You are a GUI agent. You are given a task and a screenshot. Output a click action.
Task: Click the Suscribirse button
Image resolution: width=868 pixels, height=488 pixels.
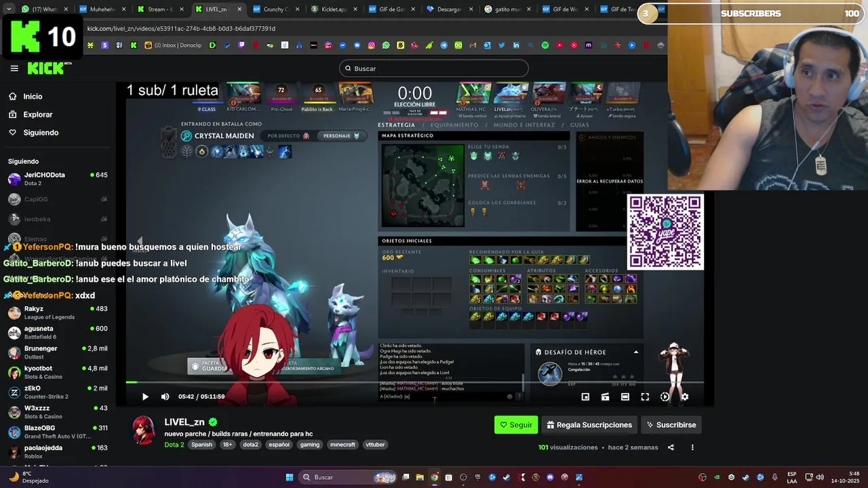tap(671, 425)
